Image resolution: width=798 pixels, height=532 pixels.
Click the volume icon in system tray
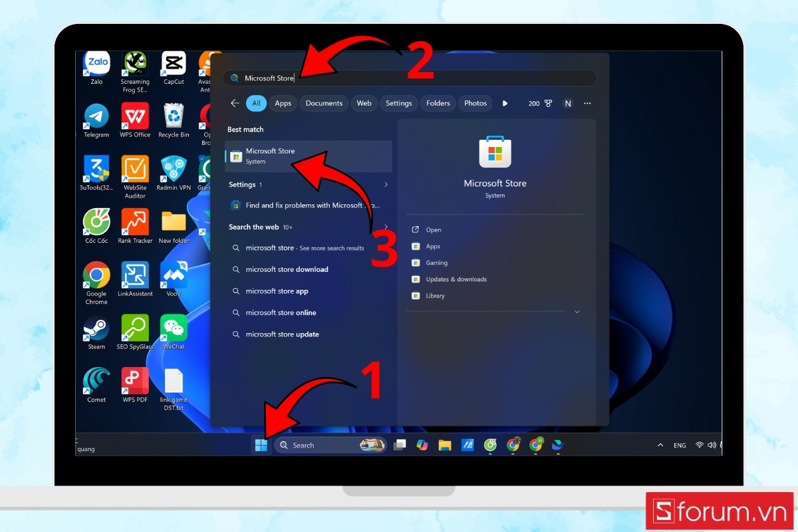[712, 445]
